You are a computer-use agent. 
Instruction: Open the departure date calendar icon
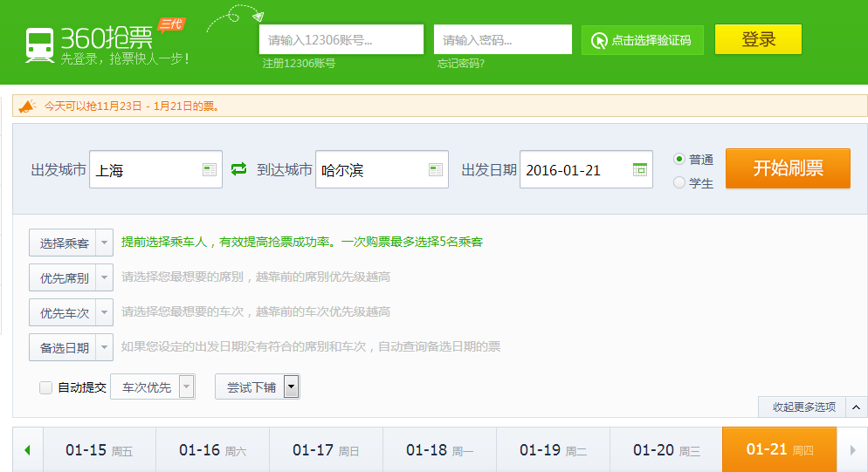coord(640,169)
